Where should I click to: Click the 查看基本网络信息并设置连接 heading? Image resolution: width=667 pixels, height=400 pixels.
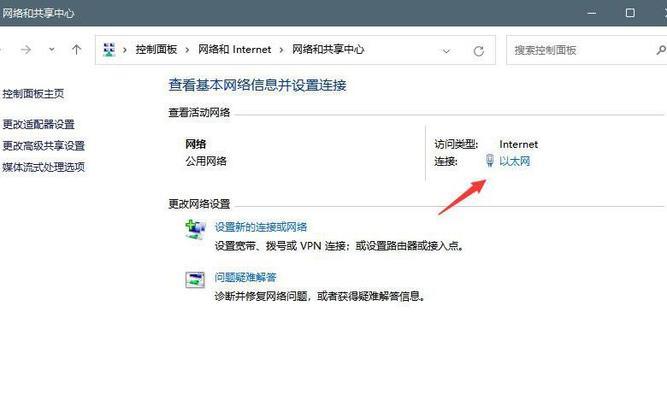point(257,85)
